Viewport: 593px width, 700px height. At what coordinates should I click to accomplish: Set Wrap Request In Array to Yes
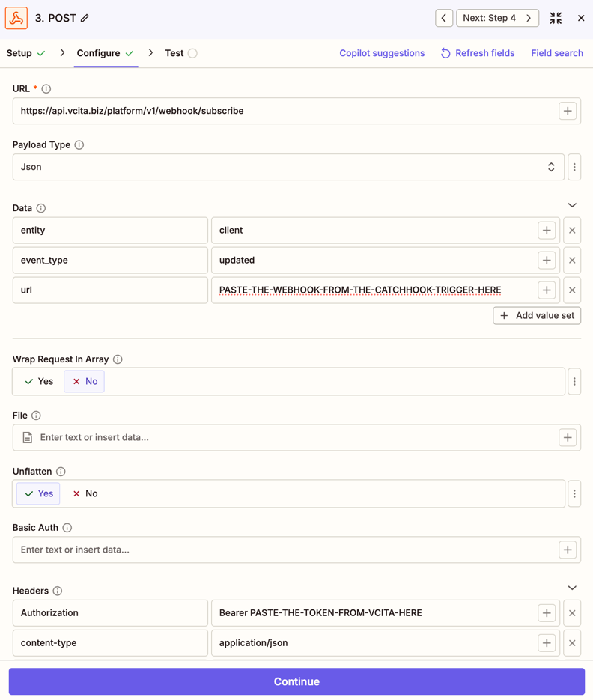pos(38,382)
